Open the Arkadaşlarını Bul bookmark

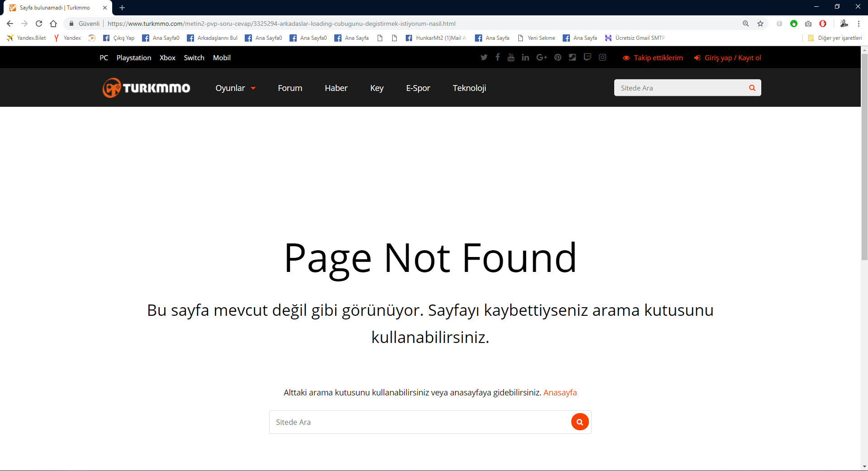(x=212, y=38)
